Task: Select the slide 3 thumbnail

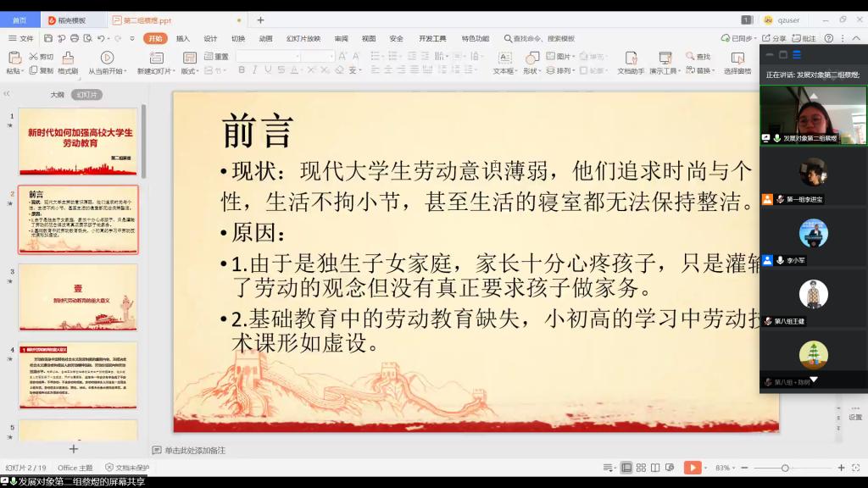Action: (78, 297)
